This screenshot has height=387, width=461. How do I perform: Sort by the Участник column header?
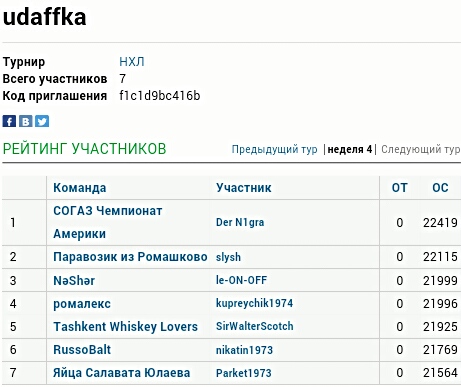point(243,188)
